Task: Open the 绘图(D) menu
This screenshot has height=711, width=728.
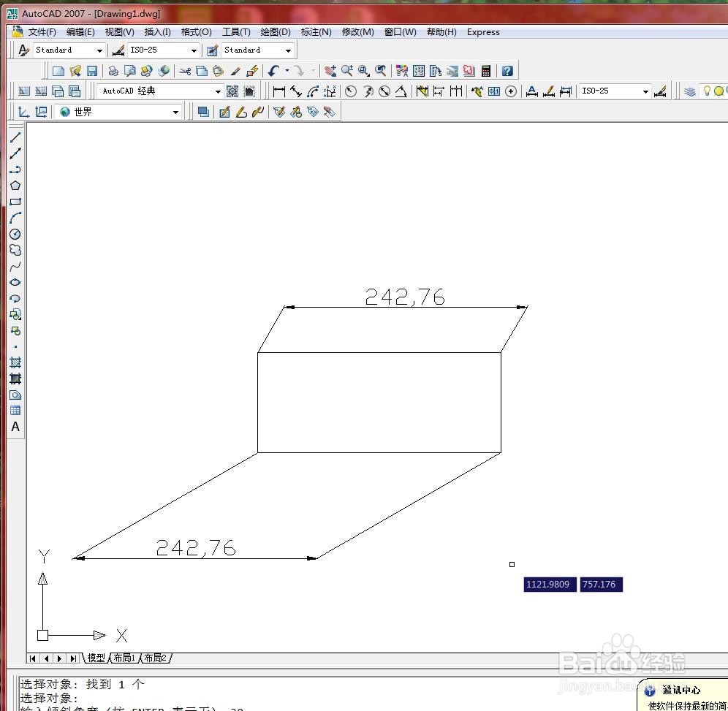Action: pyautogui.click(x=276, y=32)
